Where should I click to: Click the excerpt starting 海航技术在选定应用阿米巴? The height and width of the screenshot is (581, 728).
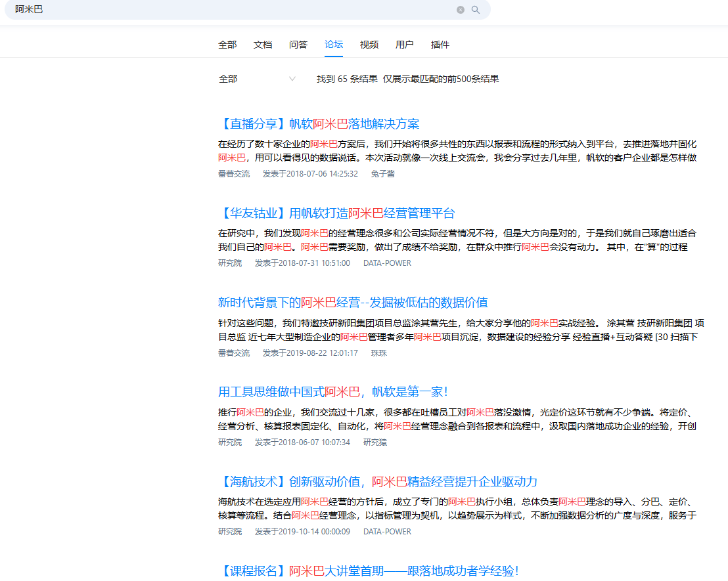coord(457,509)
